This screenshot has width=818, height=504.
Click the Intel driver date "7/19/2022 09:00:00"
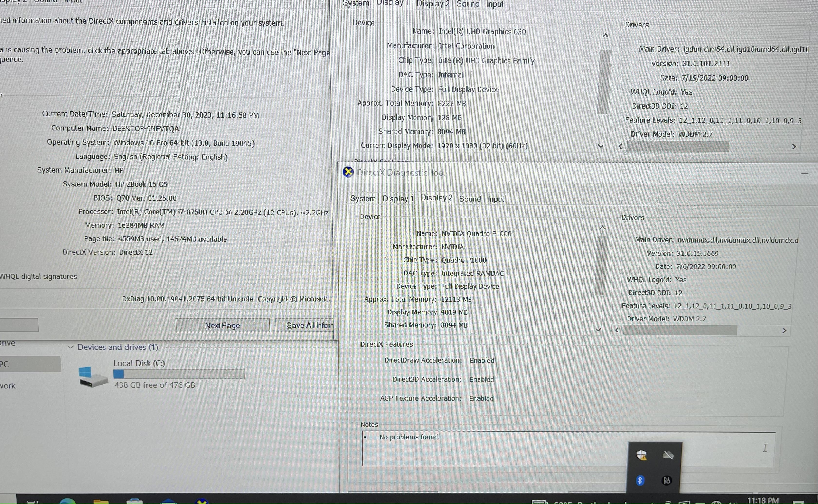click(x=715, y=78)
